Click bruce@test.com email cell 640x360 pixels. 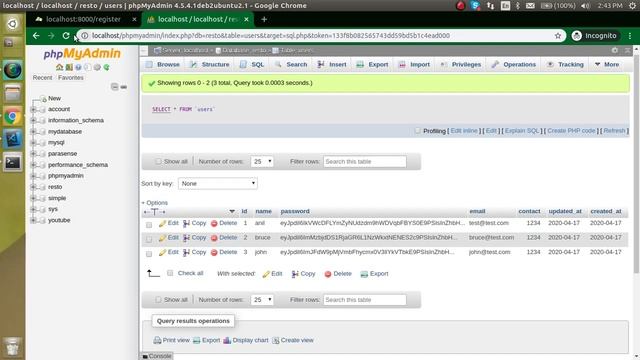coord(491,238)
